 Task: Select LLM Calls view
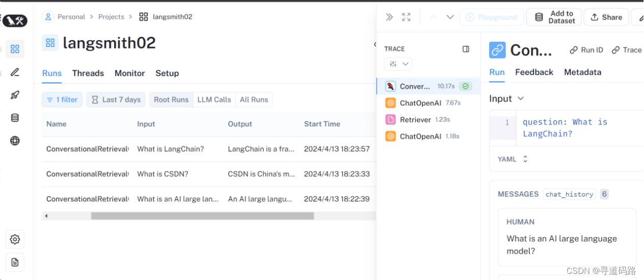[214, 99]
